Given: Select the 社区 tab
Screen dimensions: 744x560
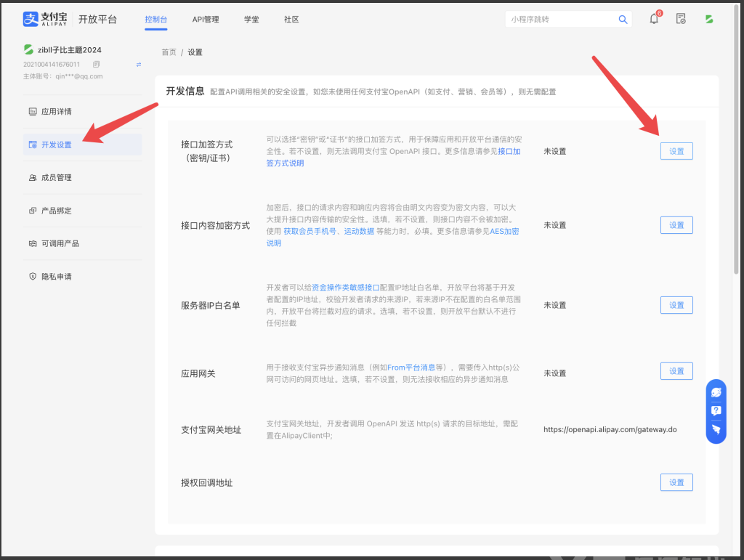Looking at the screenshot, I should pos(291,19).
